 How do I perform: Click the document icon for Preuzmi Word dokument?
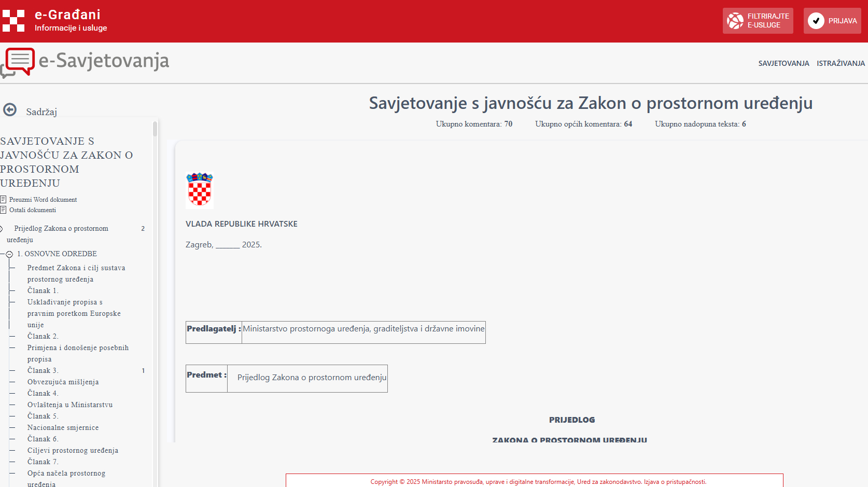click(x=3, y=200)
